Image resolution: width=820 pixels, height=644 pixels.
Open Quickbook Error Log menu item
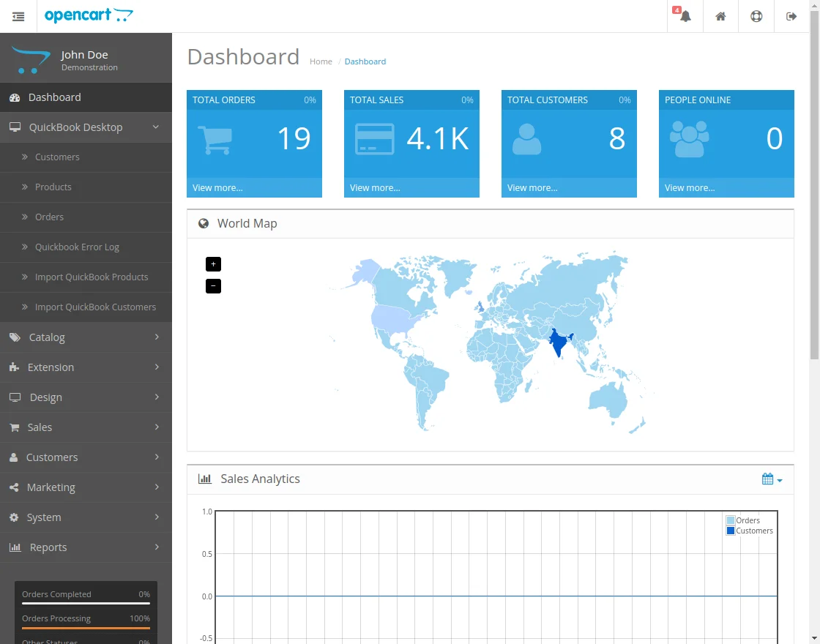click(77, 247)
